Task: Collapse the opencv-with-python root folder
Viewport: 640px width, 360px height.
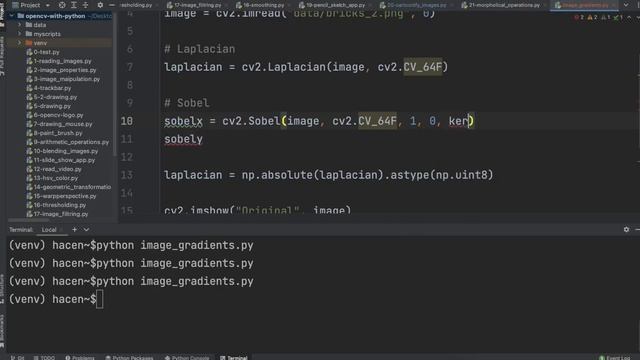Action: click(x=11, y=16)
